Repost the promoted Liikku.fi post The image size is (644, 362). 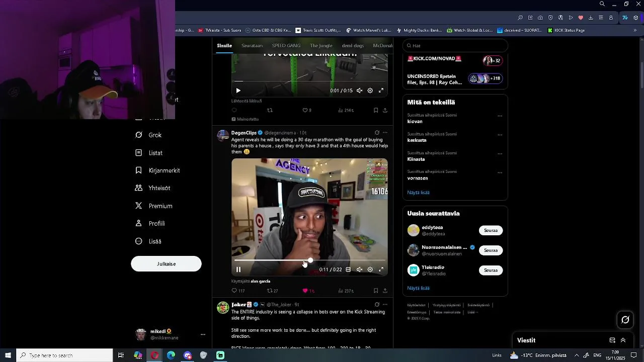270,110
